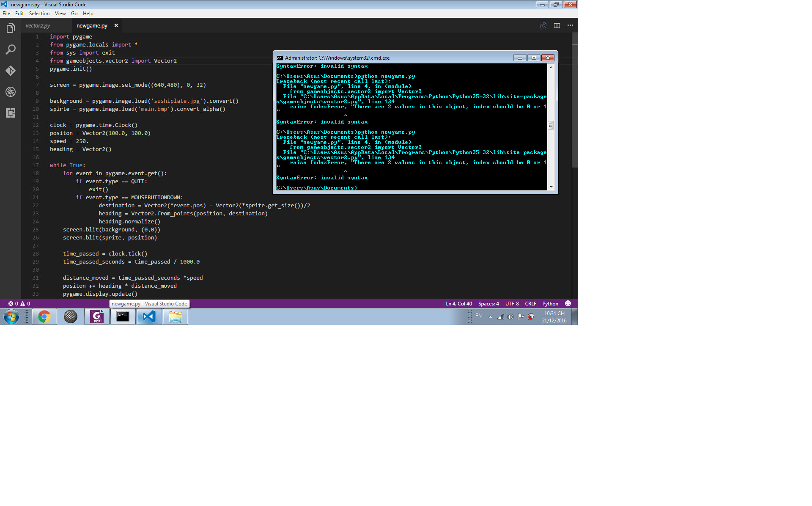Open the Debug view icon
The height and width of the screenshot is (506, 812).
pyautogui.click(x=11, y=92)
